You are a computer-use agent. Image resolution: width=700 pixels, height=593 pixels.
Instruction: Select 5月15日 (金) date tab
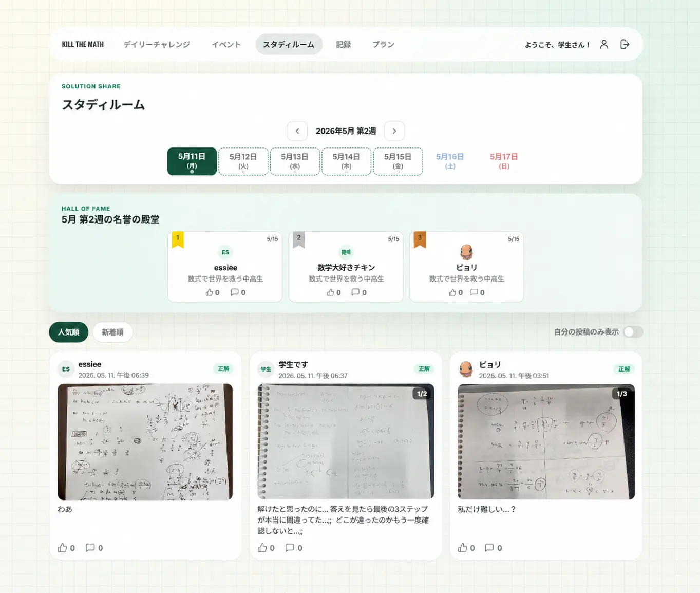(x=398, y=161)
